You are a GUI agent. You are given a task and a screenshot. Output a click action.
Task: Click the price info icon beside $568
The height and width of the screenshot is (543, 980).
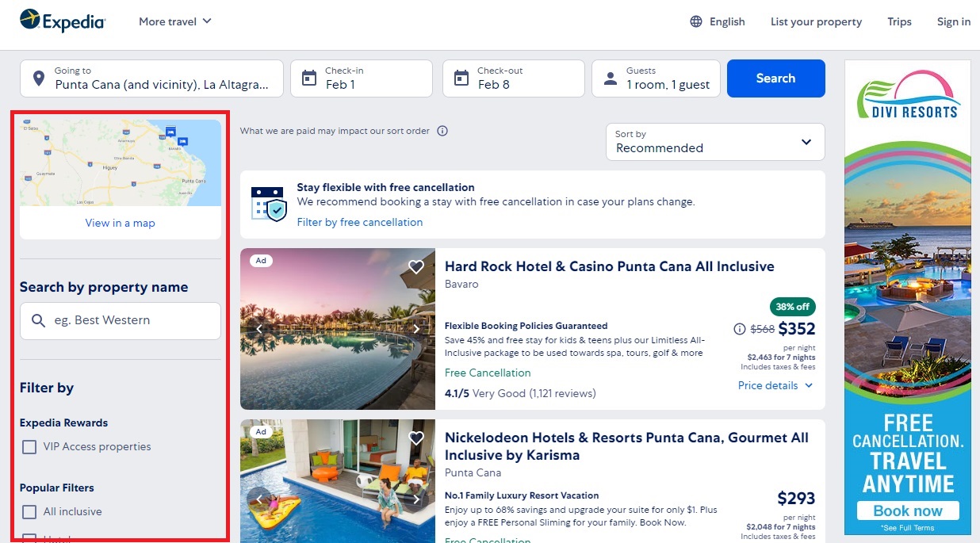[740, 329]
